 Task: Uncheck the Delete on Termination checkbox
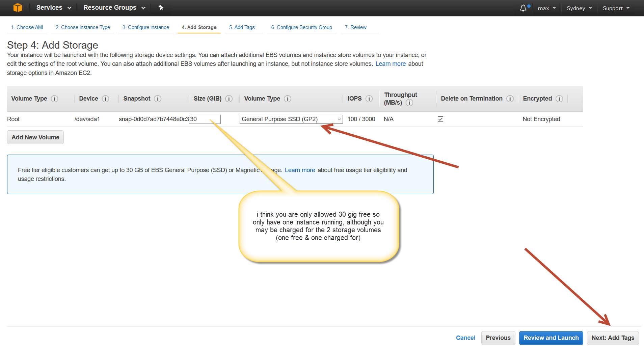[x=440, y=119]
